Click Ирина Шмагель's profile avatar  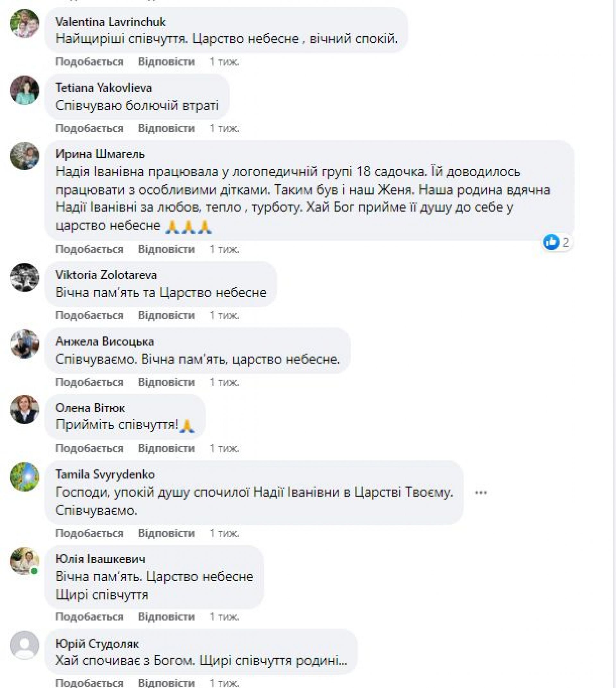pos(25,156)
